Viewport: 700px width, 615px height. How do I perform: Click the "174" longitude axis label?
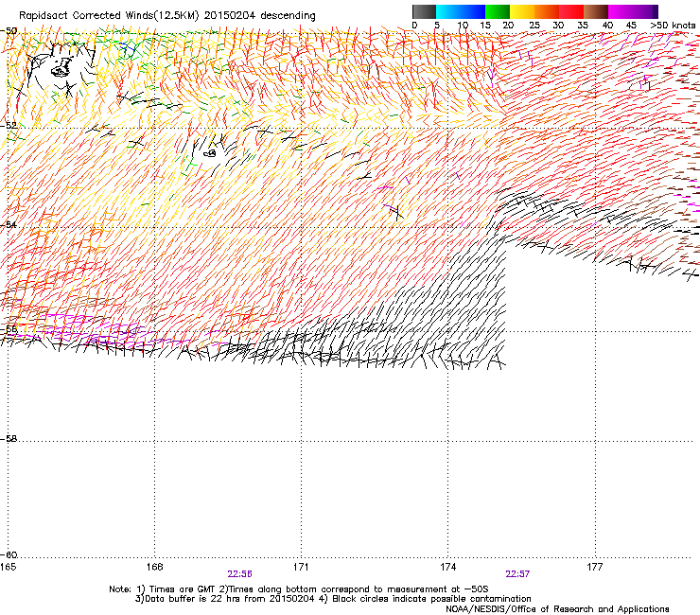point(447,567)
